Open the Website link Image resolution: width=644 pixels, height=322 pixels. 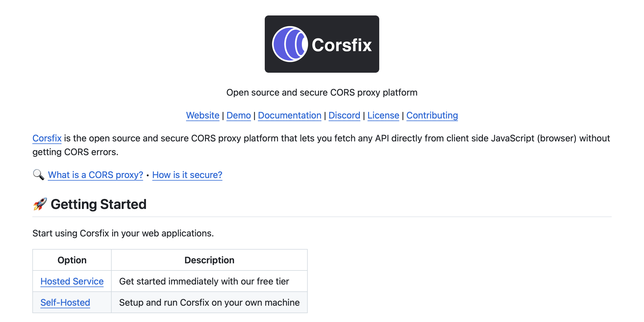[203, 115]
